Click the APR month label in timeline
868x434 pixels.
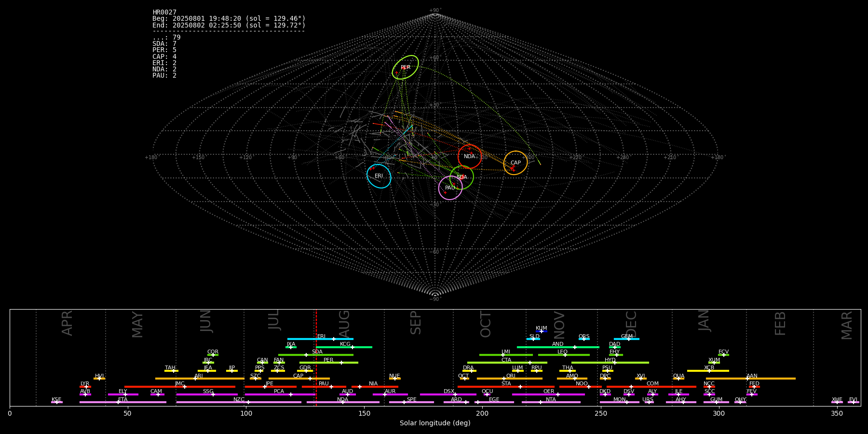(x=68, y=323)
